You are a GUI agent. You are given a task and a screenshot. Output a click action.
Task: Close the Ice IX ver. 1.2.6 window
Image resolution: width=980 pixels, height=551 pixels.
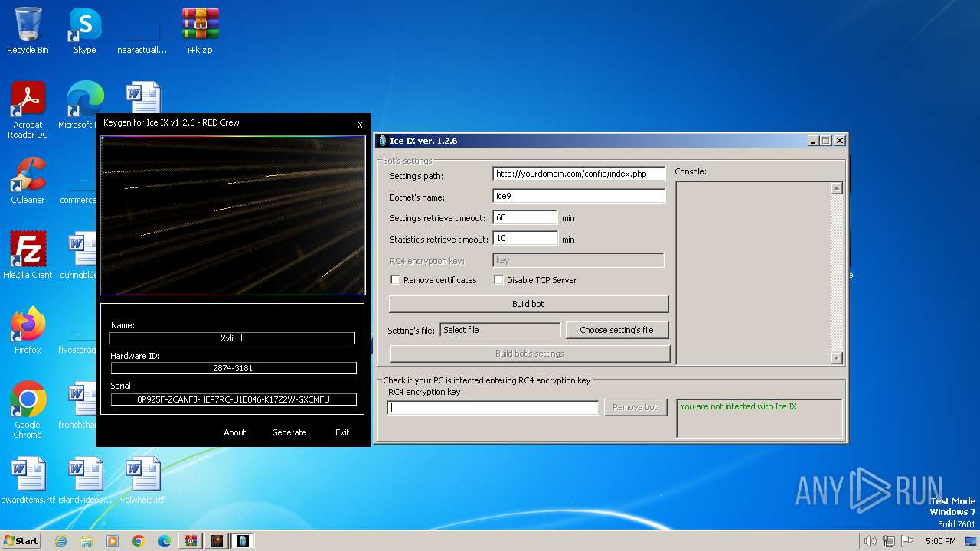point(840,141)
